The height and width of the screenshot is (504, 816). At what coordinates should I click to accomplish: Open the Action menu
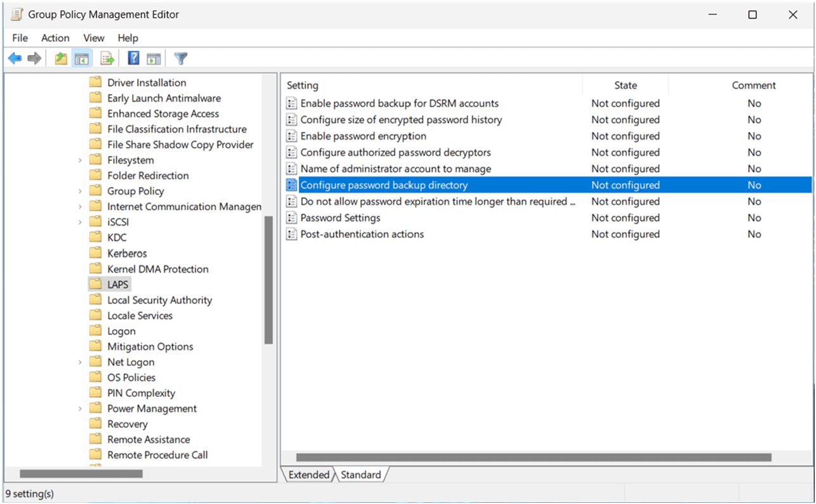(55, 37)
